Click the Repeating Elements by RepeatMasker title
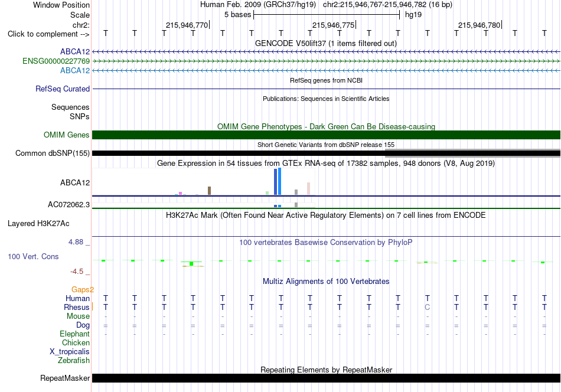The width and height of the screenshot is (561, 392). point(326,370)
